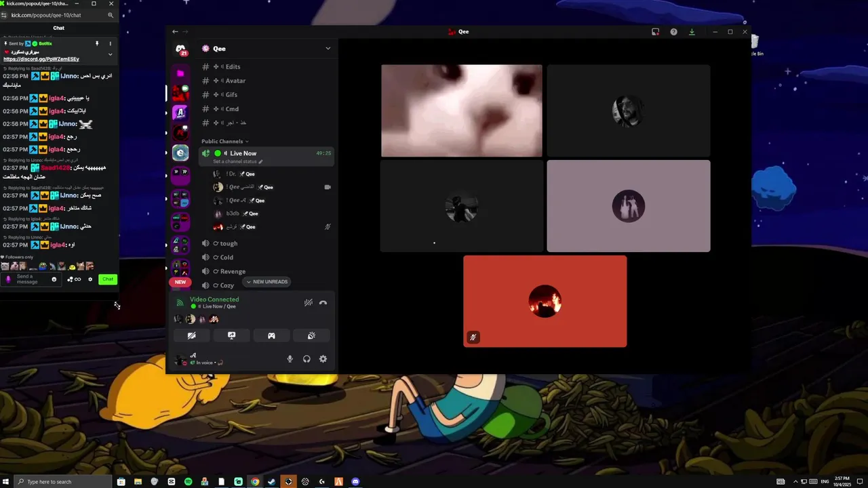Viewport: 868px width, 488px height.
Task: Open pinned message three-dot options menu
Action: (111, 43)
